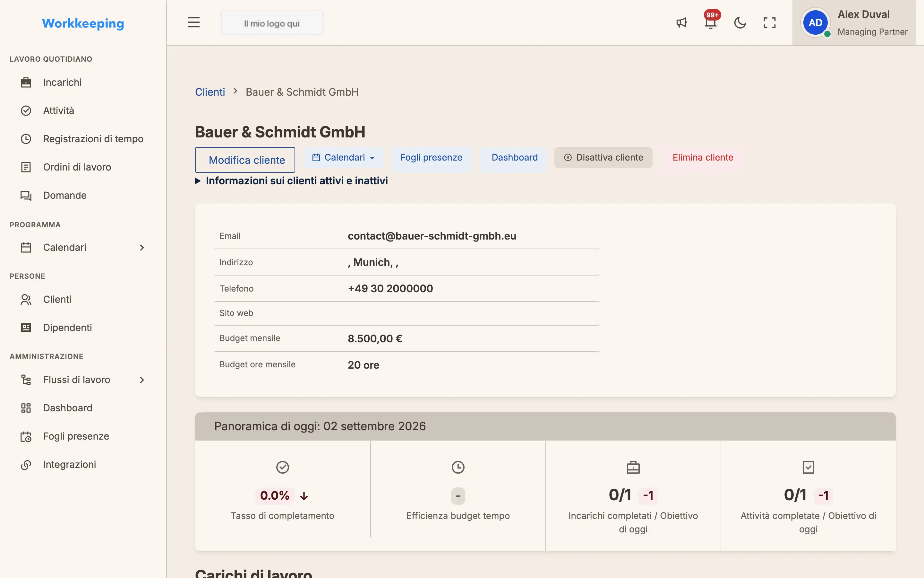Toggle dark mode moon icon
Screen dimensions: 924x578
point(740,22)
